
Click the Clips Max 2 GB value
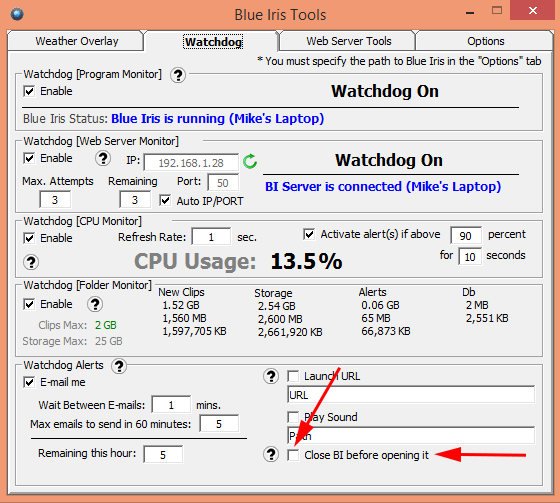point(106,325)
